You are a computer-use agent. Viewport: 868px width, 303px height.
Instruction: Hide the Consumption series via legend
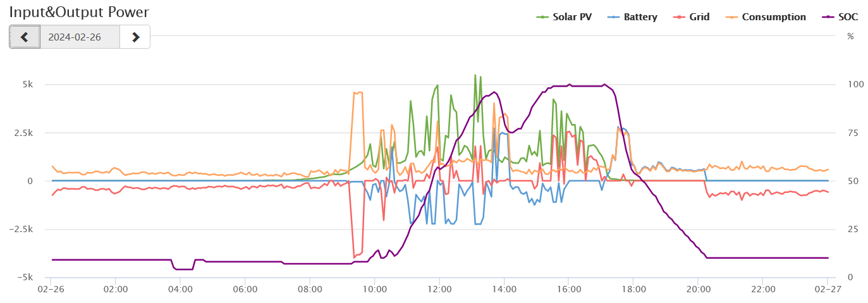[x=774, y=17]
